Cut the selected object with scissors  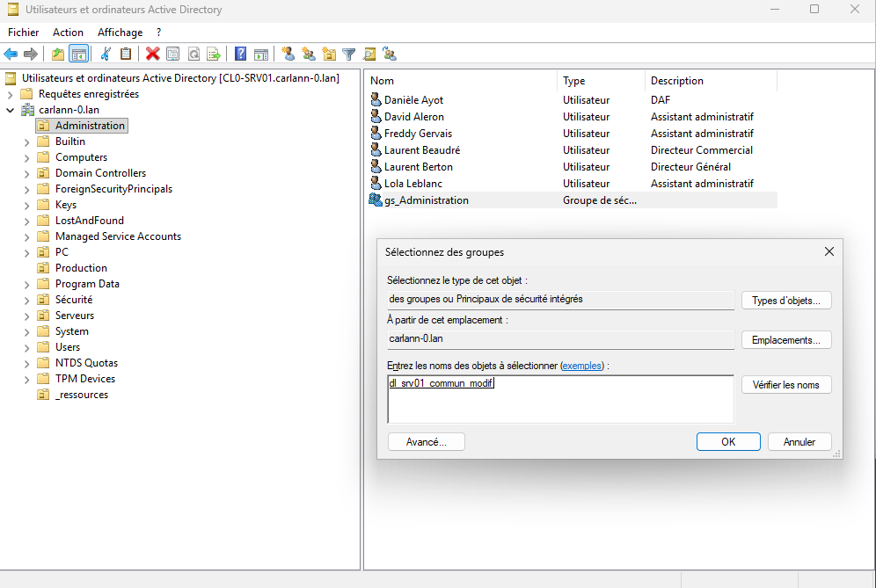106,54
